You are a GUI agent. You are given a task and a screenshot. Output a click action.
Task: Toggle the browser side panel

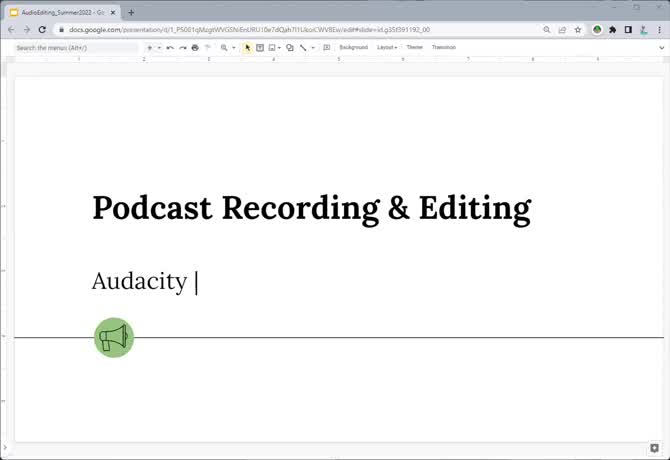tap(627, 30)
